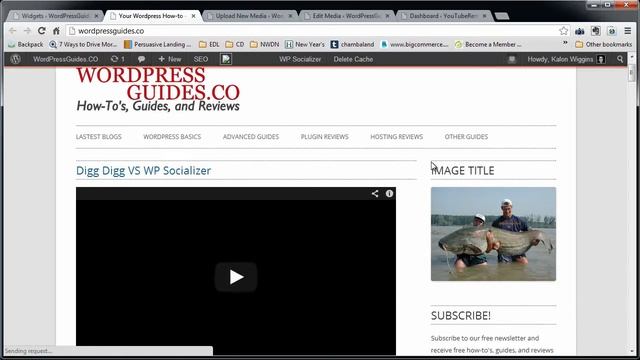640x360 pixels.
Task: Click the scrollbar down arrow
Action: pos(631,351)
